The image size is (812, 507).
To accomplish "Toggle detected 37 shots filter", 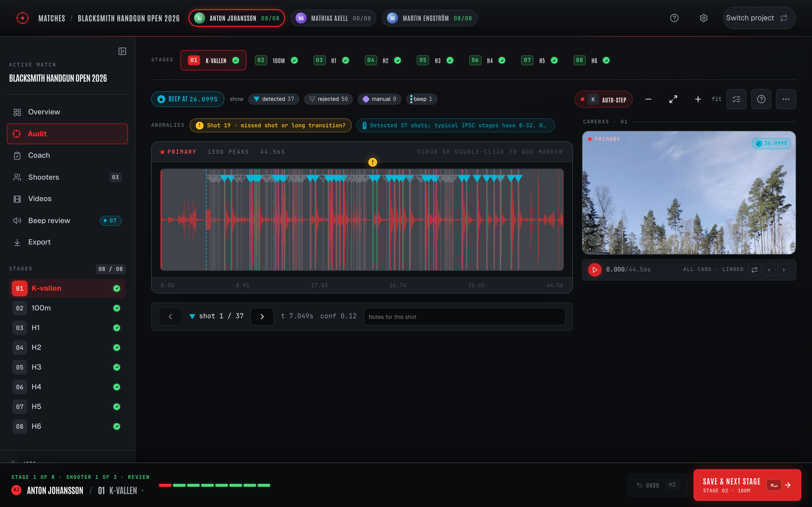I will [274, 99].
